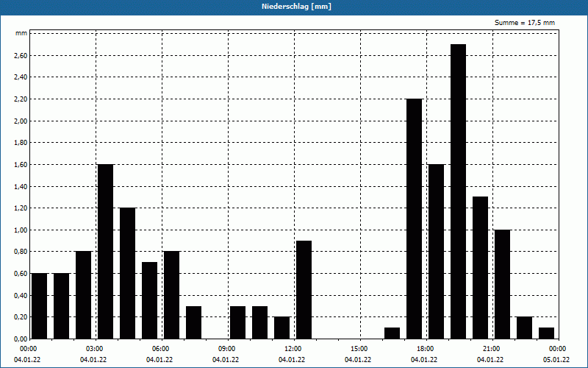The image size is (588, 368).
Task: Select the 1,00 mm bar at 21:00
Action: pos(503,284)
